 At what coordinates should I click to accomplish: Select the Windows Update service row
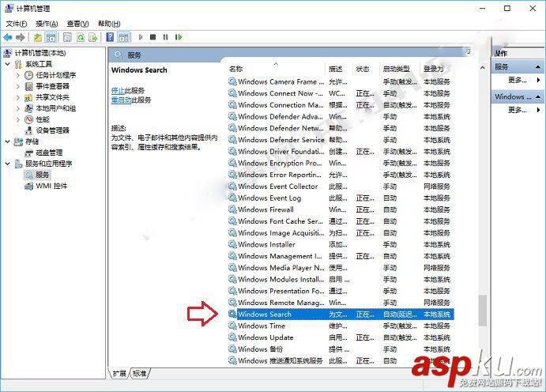pyautogui.click(x=341, y=337)
